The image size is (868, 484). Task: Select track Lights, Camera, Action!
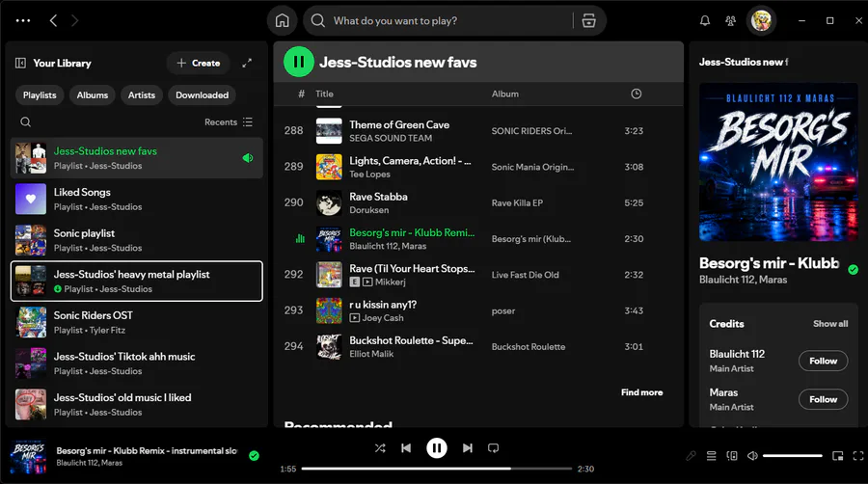[478, 167]
